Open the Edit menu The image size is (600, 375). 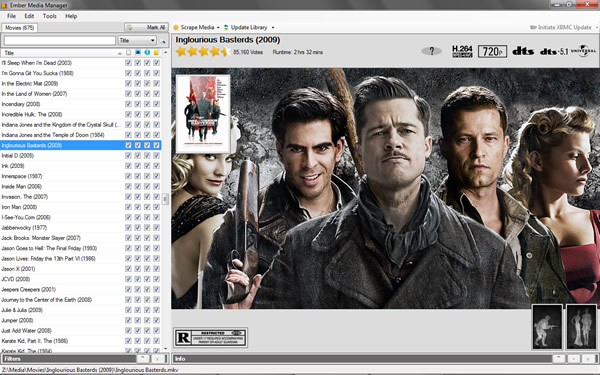tap(29, 16)
